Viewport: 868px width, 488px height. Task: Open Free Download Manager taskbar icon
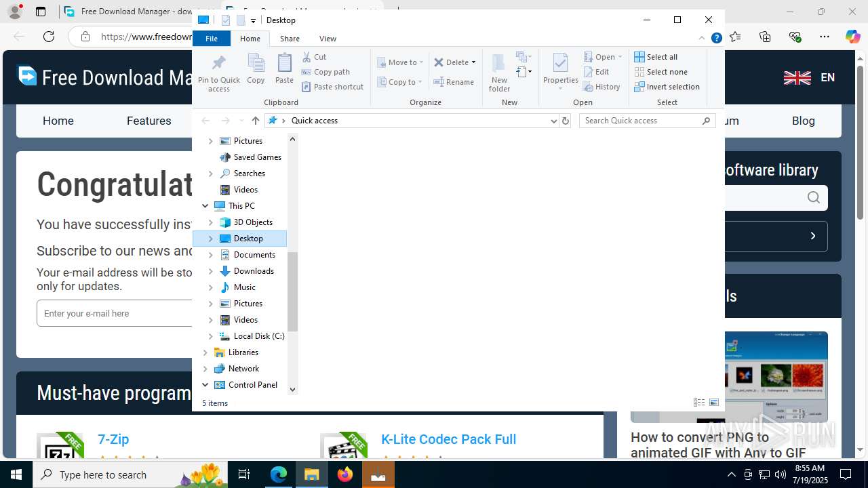378,474
